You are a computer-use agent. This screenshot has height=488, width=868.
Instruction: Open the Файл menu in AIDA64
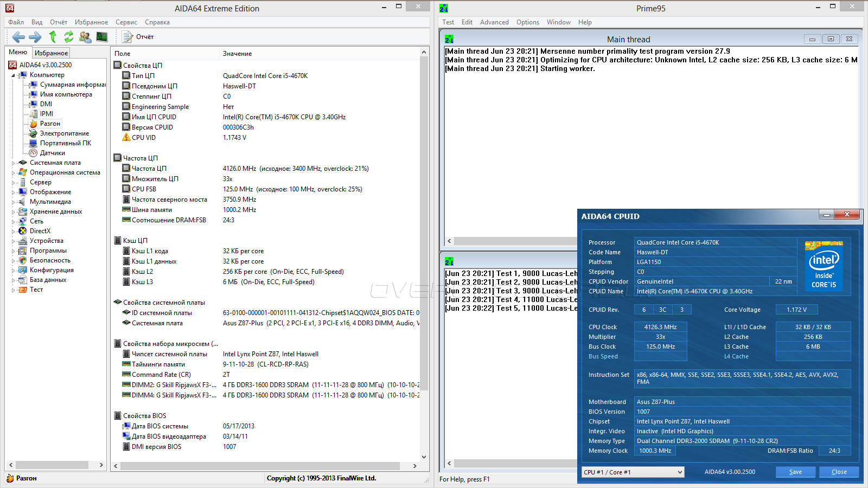point(16,22)
